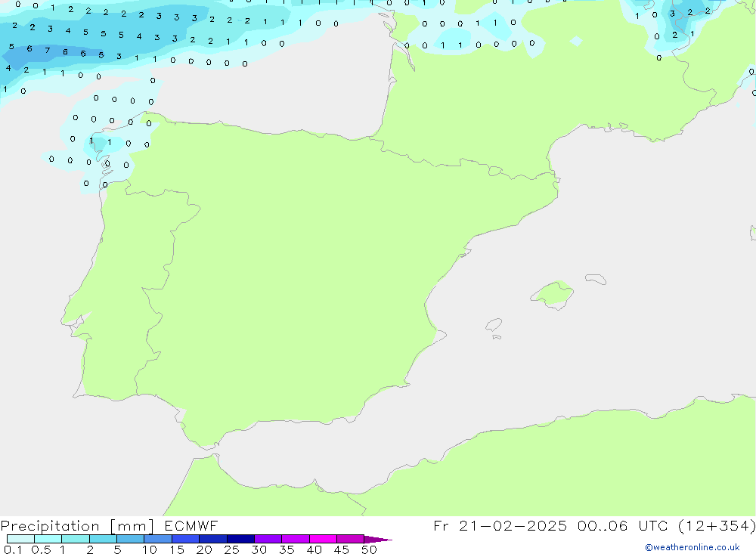The width and height of the screenshot is (756, 554).
Task: Click the legend label '20'
Action: coord(204,549)
